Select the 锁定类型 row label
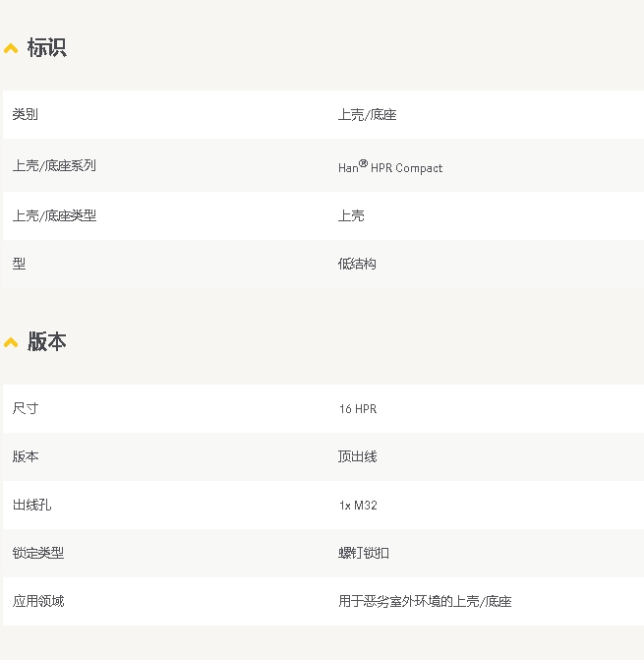The width and height of the screenshot is (644, 660). [38, 553]
